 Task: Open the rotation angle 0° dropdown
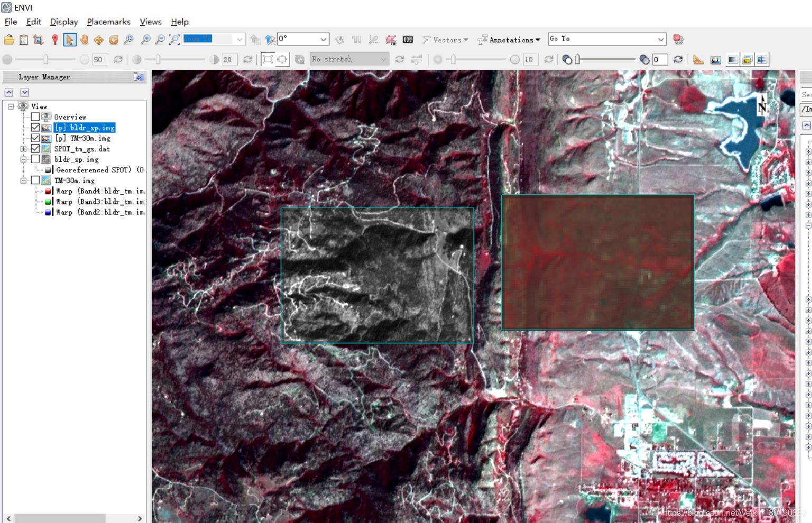click(x=323, y=39)
